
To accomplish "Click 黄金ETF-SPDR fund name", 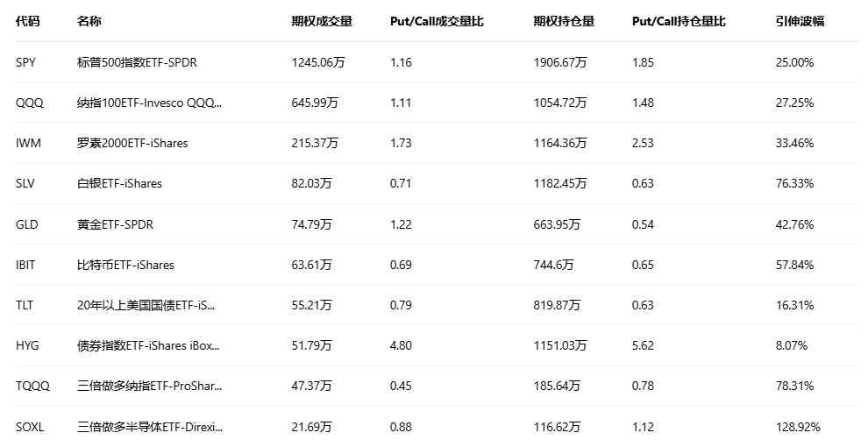I will tap(115, 224).
